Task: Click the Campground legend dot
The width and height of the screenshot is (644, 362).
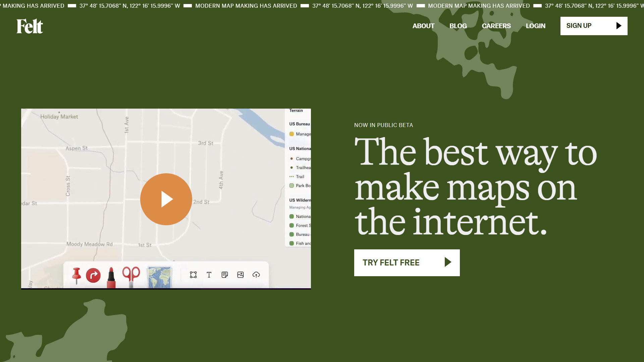Action: [291, 159]
